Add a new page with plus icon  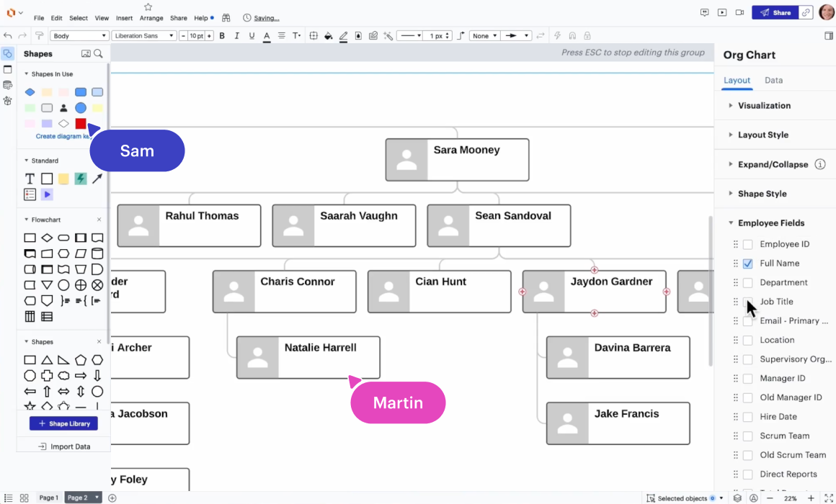112,498
